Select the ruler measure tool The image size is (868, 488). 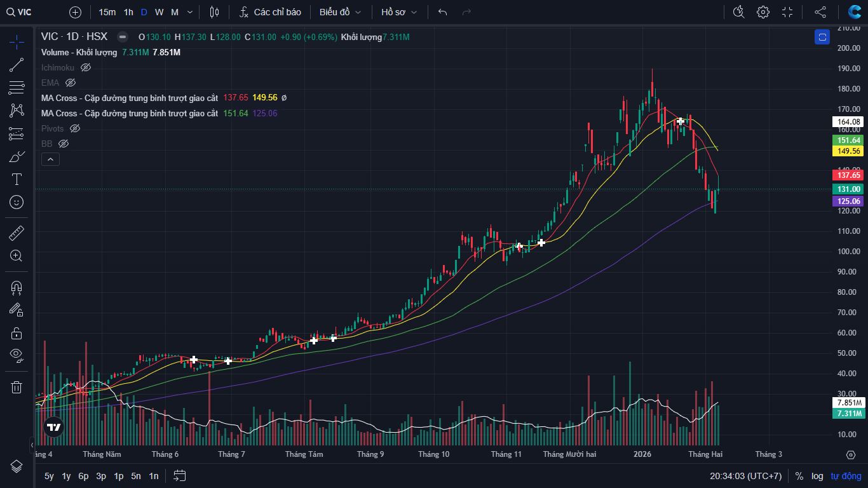coord(17,233)
